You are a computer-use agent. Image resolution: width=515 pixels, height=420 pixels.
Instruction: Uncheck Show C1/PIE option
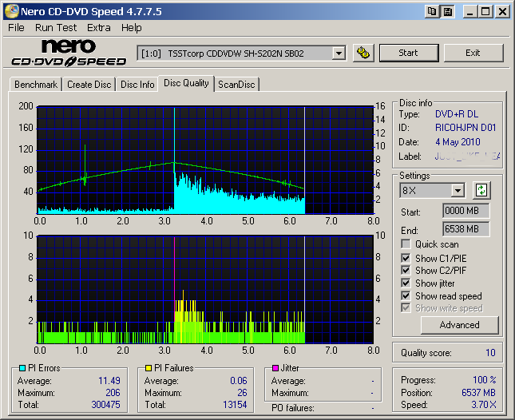click(406, 258)
